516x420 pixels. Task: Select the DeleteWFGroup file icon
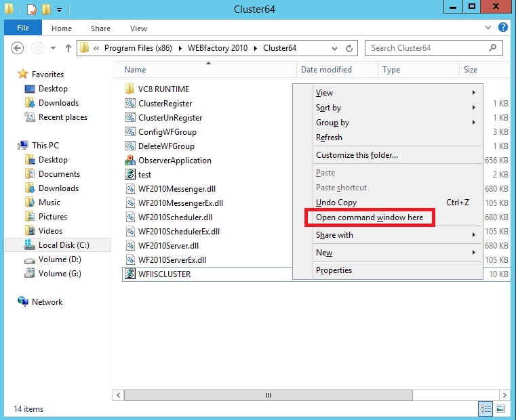130,146
